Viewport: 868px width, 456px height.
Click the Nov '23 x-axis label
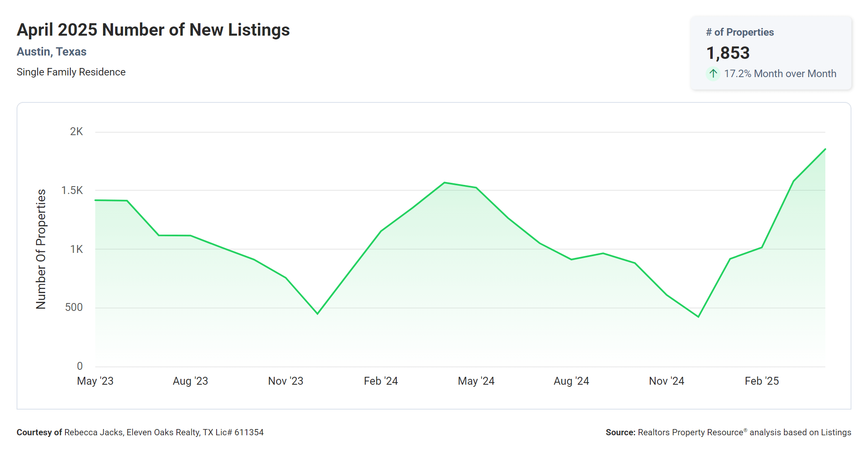pos(285,381)
